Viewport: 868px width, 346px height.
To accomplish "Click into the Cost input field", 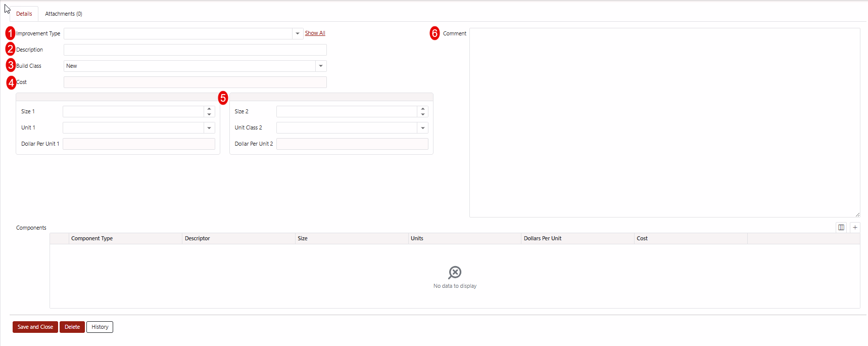I will [195, 82].
